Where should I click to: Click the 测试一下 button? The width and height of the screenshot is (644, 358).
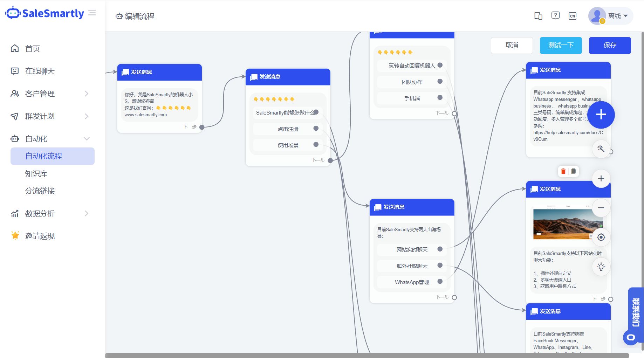pyautogui.click(x=561, y=46)
